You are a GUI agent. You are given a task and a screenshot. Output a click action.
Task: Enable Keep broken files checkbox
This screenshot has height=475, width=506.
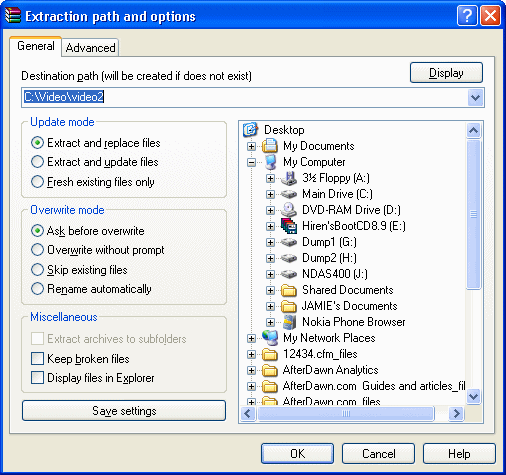(37, 359)
